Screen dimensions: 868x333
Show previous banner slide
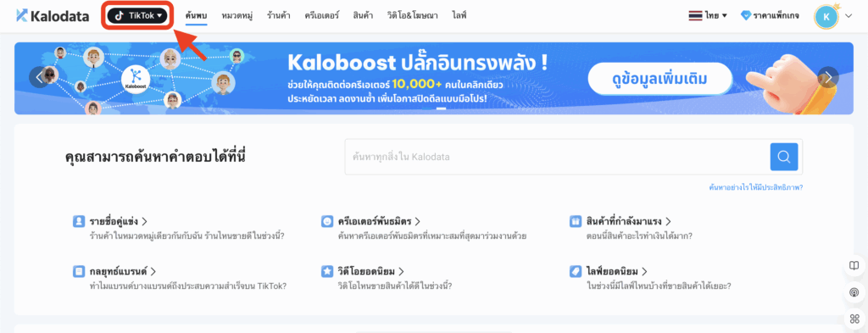click(x=39, y=77)
